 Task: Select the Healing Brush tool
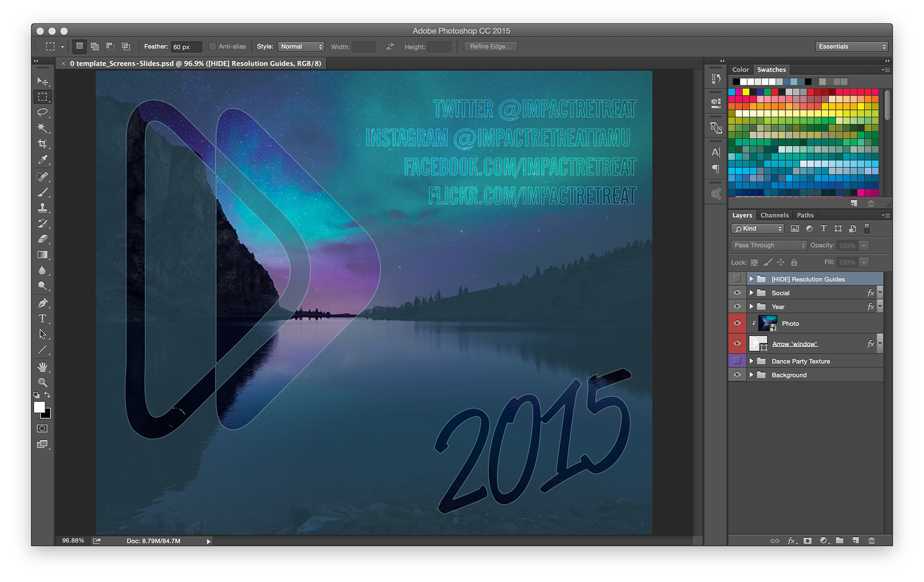[43, 176]
